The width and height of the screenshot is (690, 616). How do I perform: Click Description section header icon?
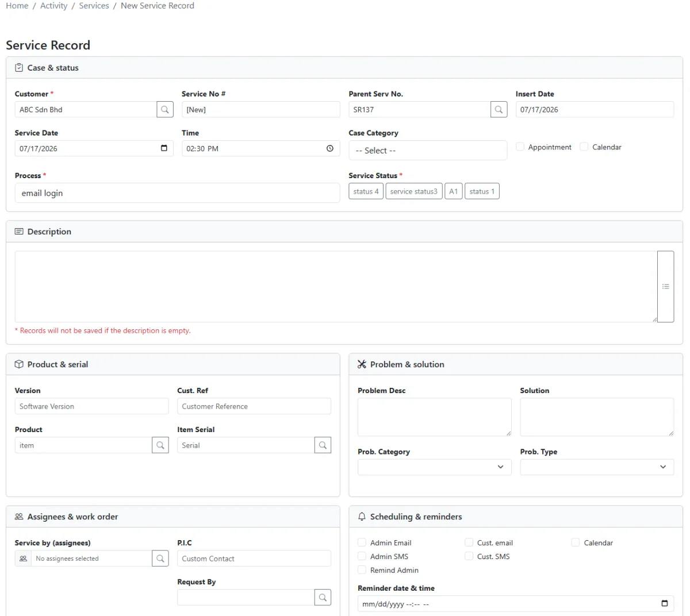pos(19,232)
